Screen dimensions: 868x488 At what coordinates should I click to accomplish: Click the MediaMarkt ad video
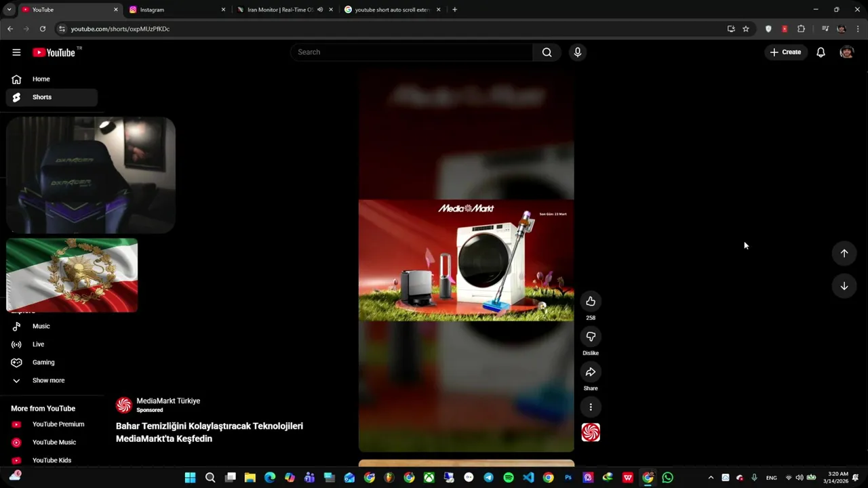click(466, 260)
